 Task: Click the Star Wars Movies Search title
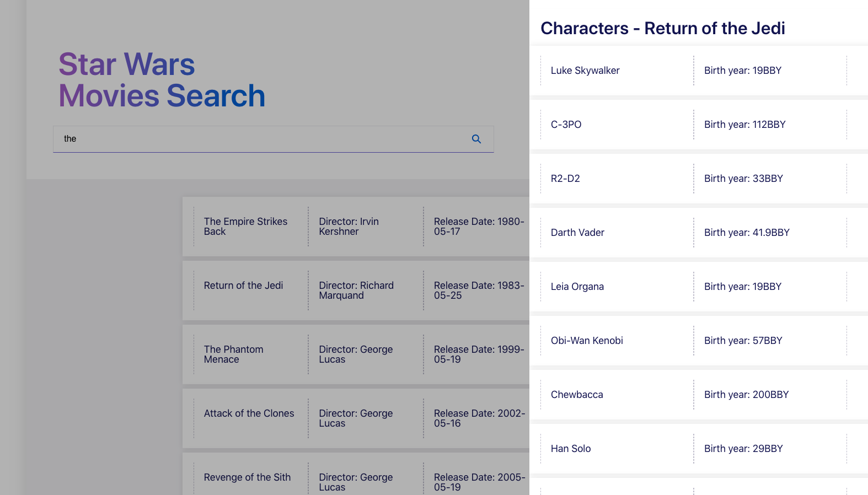[x=162, y=80]
